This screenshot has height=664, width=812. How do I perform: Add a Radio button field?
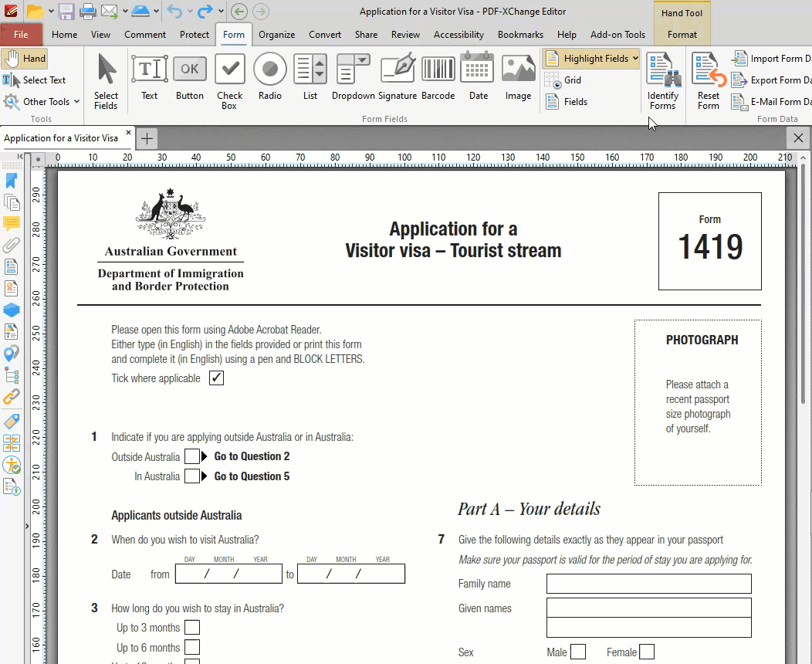270,78
